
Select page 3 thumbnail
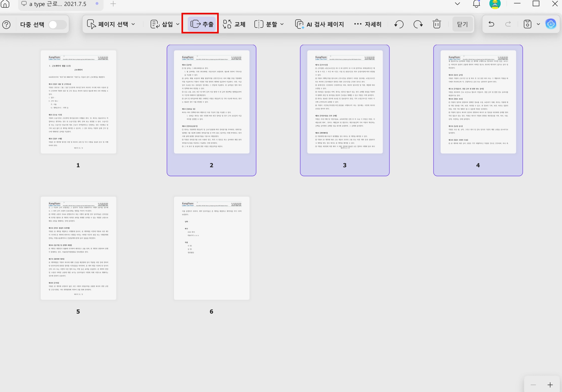point(345,102)
